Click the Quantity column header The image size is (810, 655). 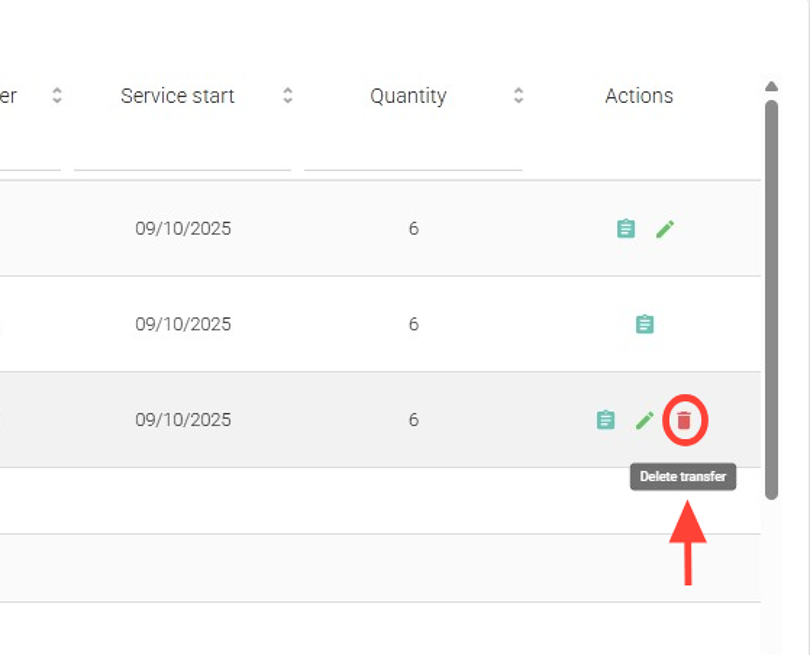tap(408, 96)
